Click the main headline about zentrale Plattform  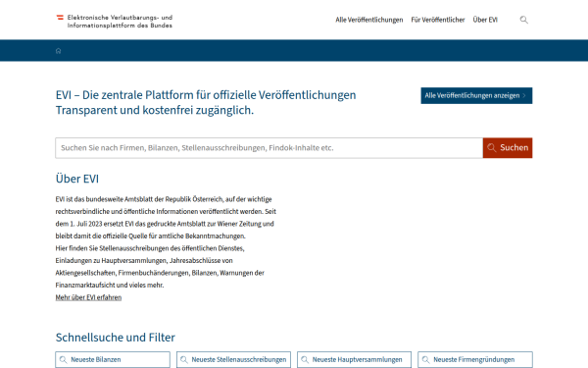pyautogui.click(x=206, y=102)
